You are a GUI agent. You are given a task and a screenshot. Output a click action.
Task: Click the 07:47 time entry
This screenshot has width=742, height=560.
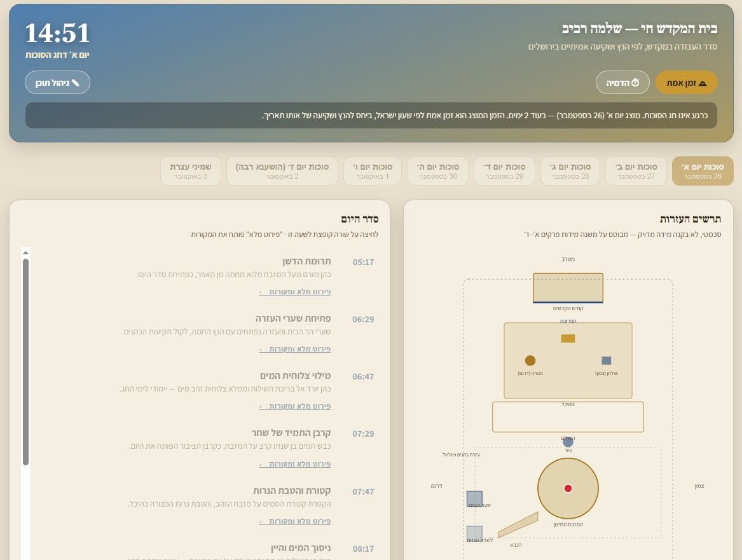click(x=363, y=491)
